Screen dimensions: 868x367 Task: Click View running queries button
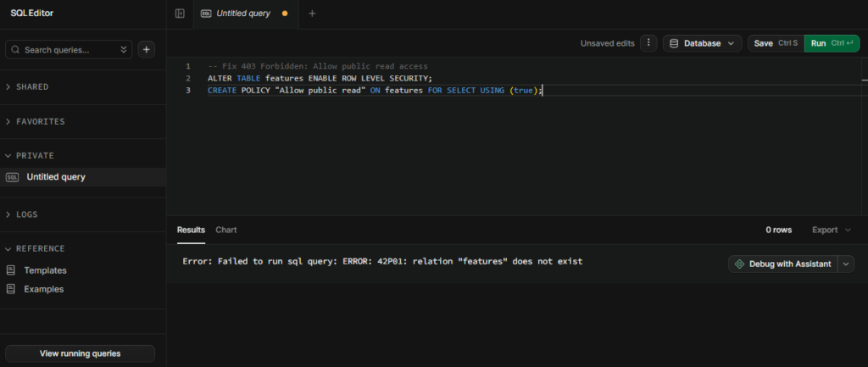(x=81, y=353)
